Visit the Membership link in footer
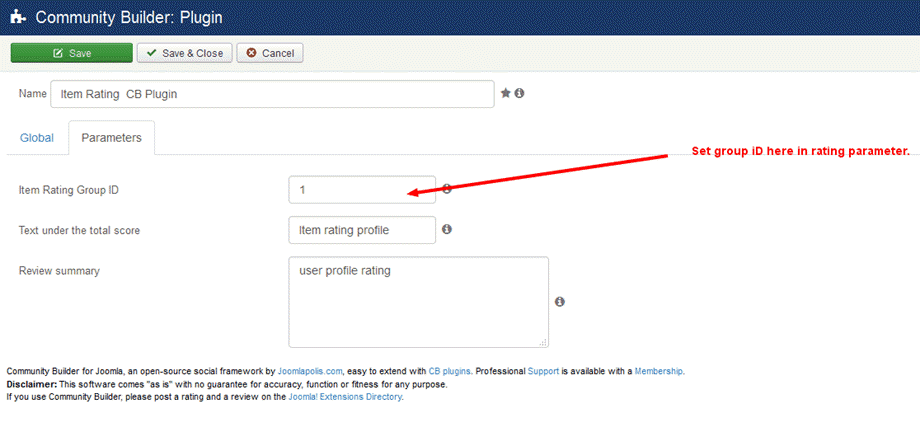This screenshot has width=920, height=424. pos(658,371)
